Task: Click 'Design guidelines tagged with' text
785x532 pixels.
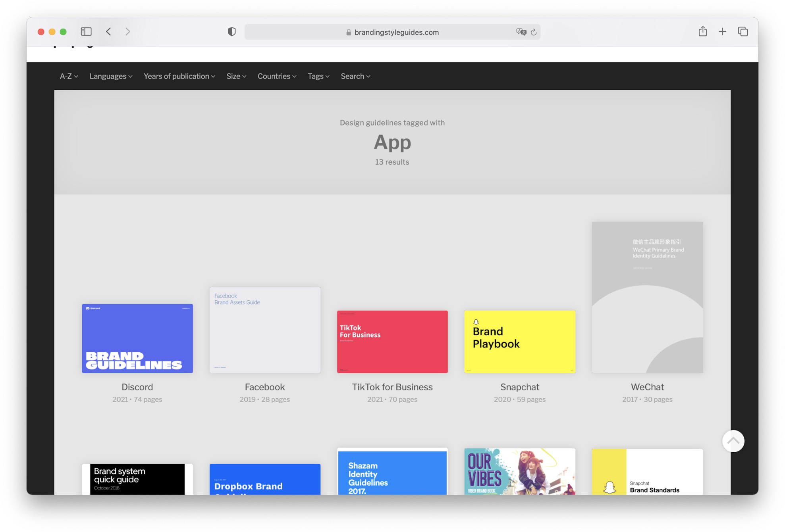Action: point(392,123)
